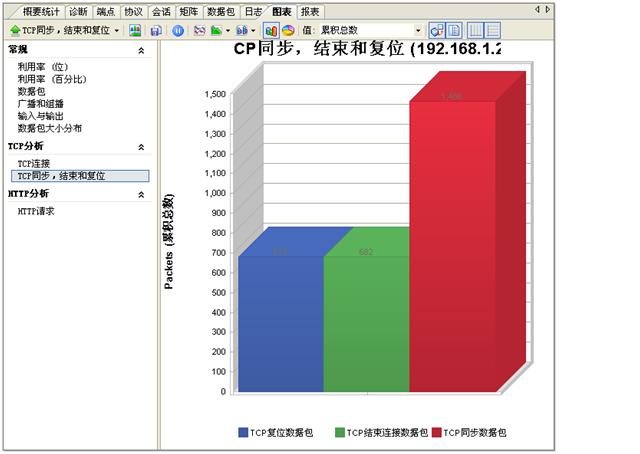Switch to the 日志 tab
640x454 pixels.
[x=253, y=12]
